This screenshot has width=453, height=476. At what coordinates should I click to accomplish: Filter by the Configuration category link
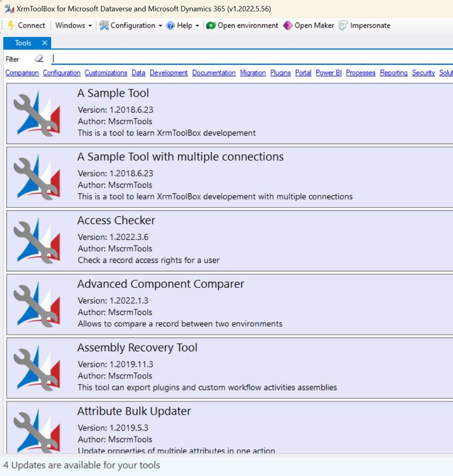pos(61,73)
